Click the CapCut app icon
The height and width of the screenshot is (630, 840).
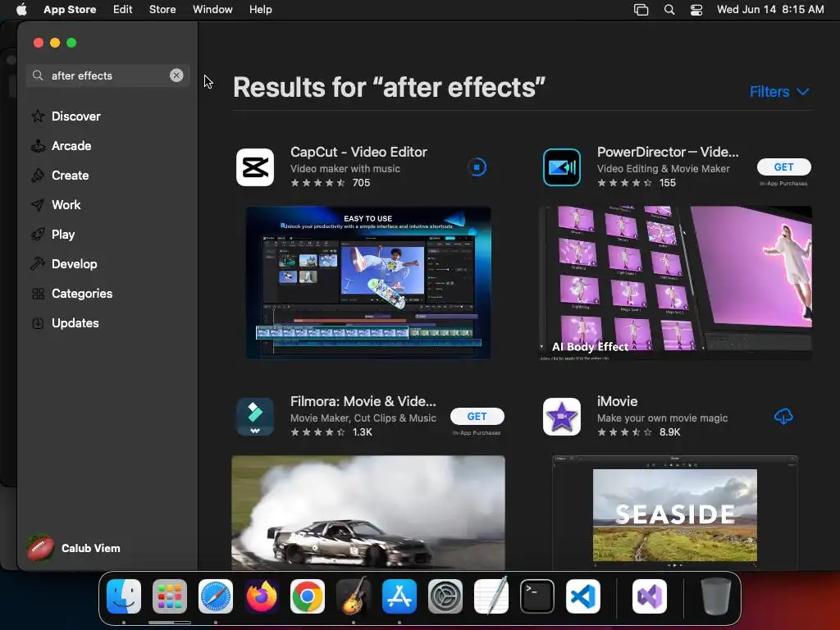[255, 167]
